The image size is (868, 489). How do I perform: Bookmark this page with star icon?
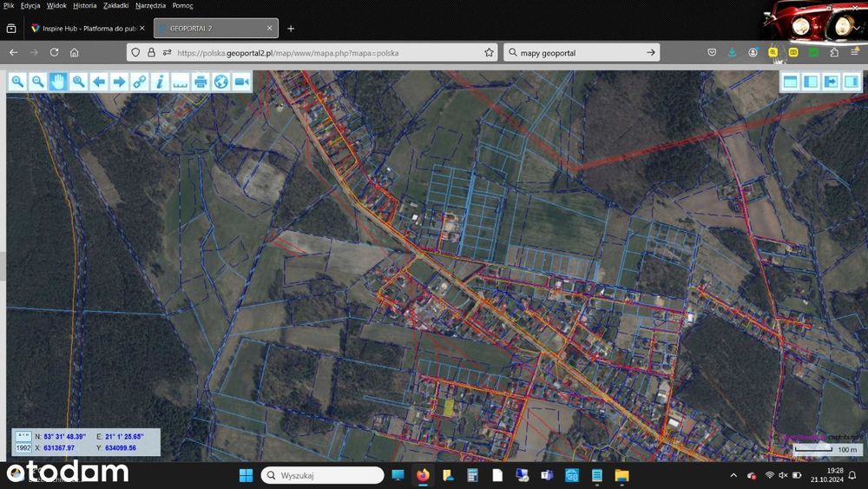tap(489, 53)
